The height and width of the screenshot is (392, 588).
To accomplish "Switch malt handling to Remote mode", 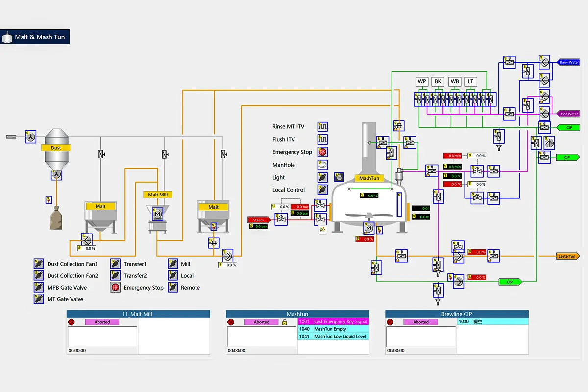I will 172,288.
